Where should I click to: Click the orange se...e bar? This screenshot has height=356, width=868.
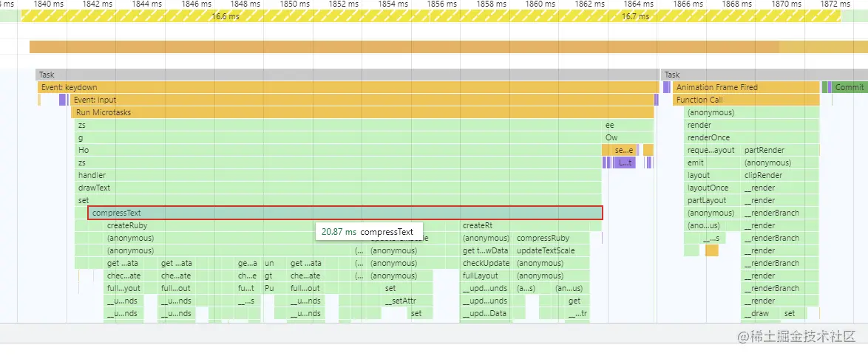coord(624,150)
